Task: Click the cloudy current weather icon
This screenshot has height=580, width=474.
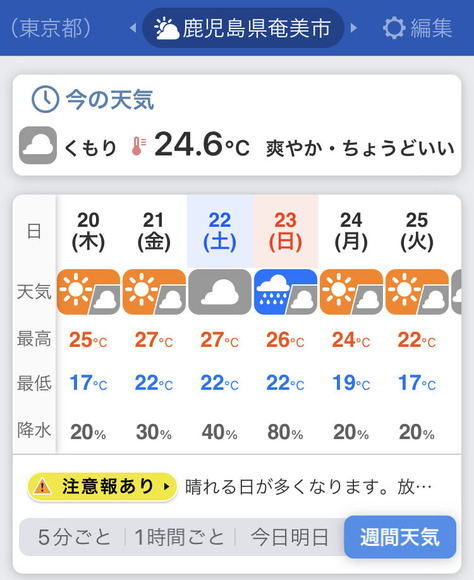Action: tap(38, 145)
